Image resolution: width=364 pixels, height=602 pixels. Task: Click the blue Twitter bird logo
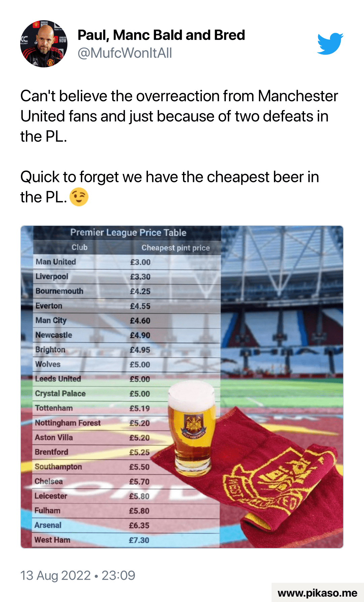click(x=330, y=43)
